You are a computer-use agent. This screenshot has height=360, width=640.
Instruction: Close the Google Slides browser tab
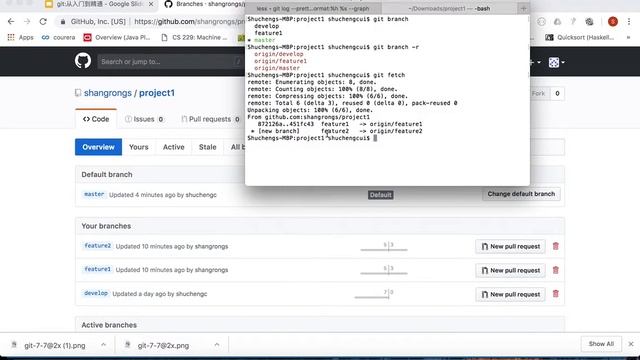pos(151,4)
